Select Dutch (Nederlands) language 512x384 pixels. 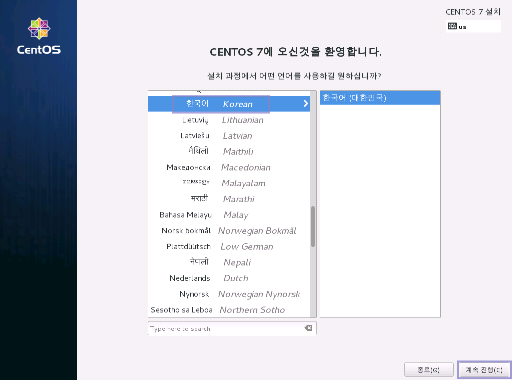coord(229,278)
